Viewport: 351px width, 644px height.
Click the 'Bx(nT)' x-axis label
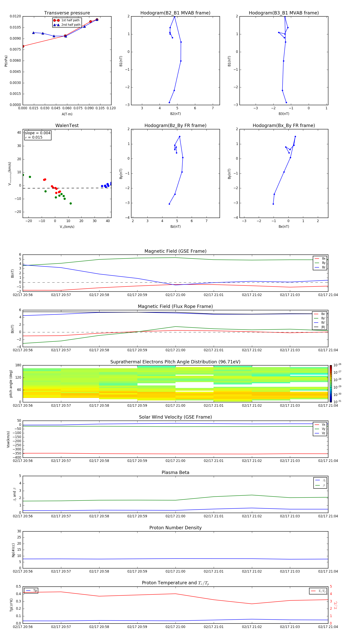coord(284,227)
